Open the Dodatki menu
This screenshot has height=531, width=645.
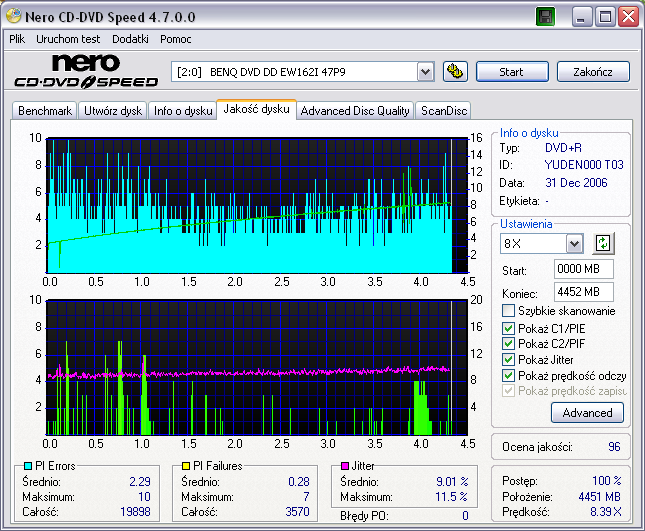pos(130,39)
